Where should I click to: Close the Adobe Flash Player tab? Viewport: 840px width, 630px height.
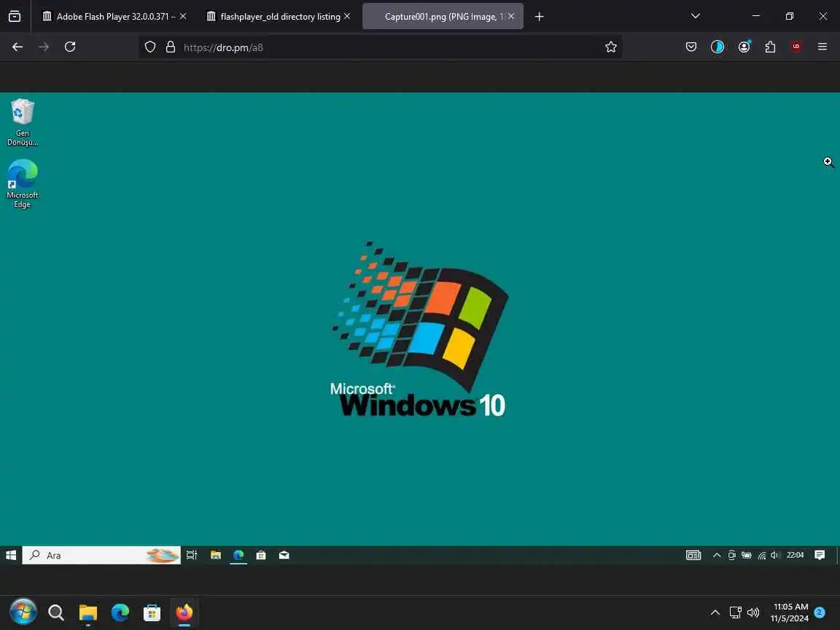click(183, 17)
